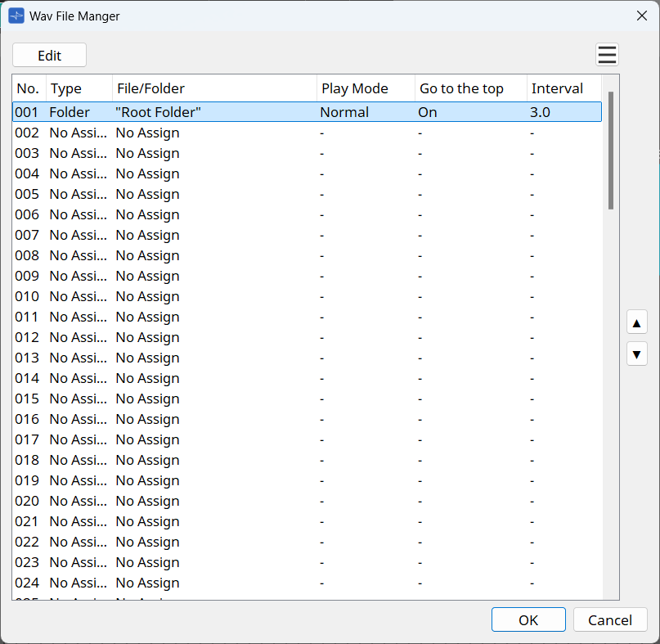Select the No. column header
This screenshot has height=644, width=660.
28,88
